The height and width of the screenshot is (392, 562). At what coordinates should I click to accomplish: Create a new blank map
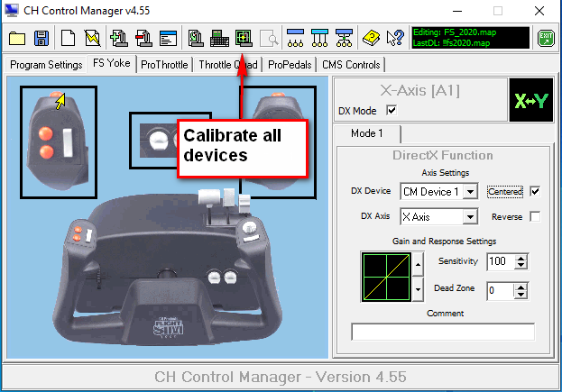[68, 38]
